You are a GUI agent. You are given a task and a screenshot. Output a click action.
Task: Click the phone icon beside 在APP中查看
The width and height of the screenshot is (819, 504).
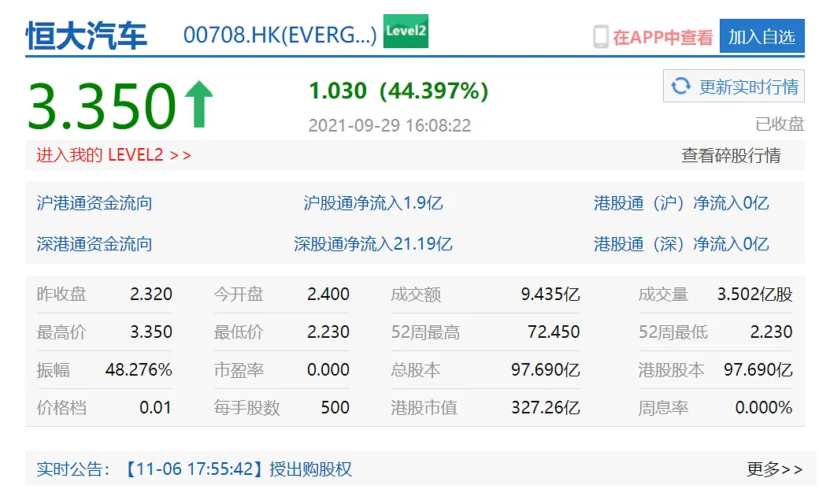click(601, 37)
